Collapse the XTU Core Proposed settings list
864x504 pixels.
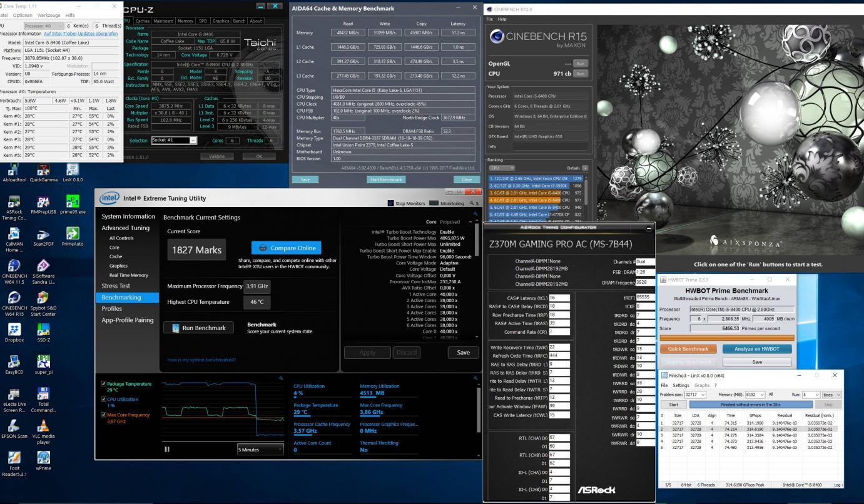click(x=470, y=221)
